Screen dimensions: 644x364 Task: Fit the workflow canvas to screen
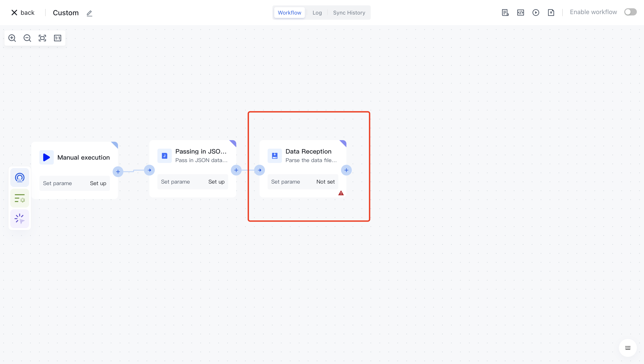click(42, 38)
